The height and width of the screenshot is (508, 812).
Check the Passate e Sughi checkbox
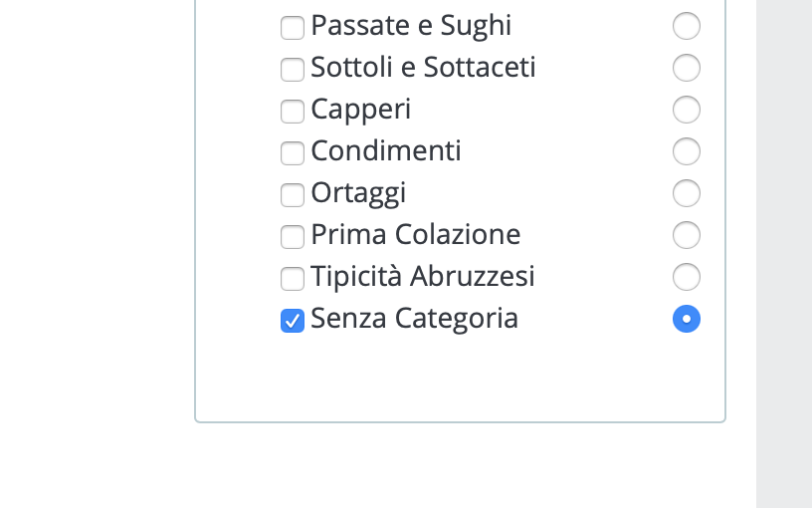(x=292, y=28)
